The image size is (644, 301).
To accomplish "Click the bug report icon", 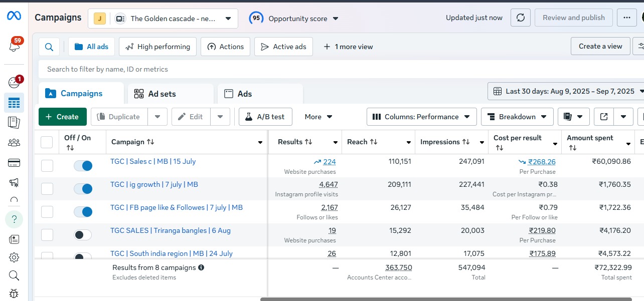I will pos(14,293).
